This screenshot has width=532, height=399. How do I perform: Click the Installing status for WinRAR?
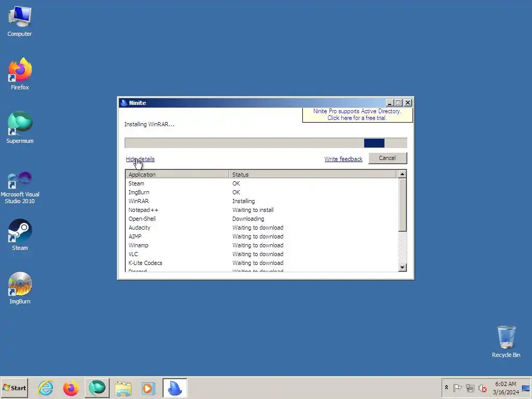coord(243,201)
